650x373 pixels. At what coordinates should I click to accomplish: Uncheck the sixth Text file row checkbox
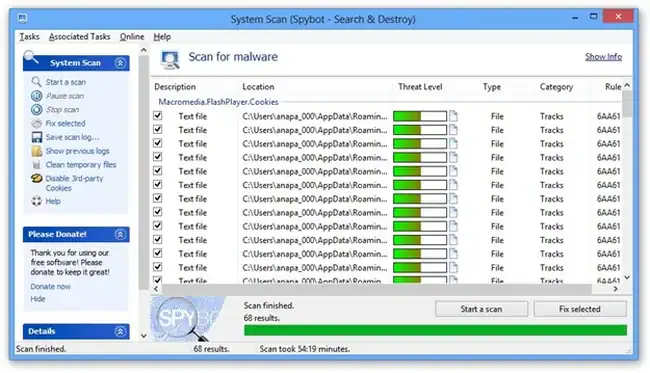[x=158, y=184]
